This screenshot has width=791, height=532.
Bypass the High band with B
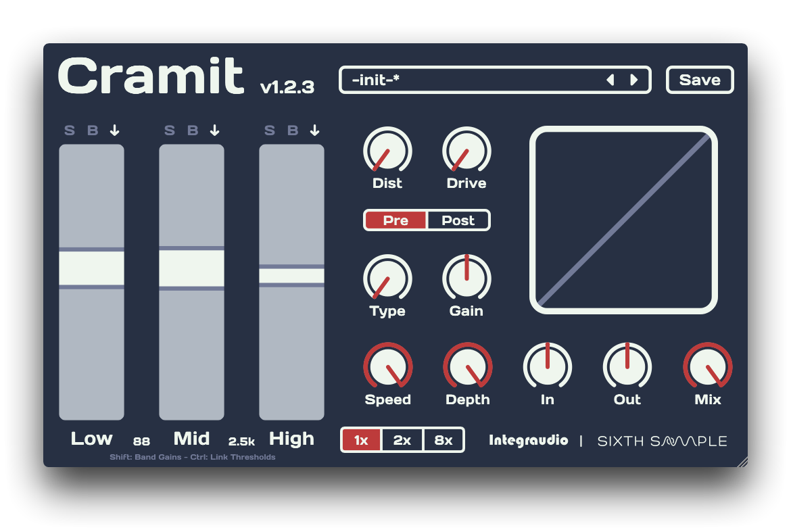click(293, 130)
